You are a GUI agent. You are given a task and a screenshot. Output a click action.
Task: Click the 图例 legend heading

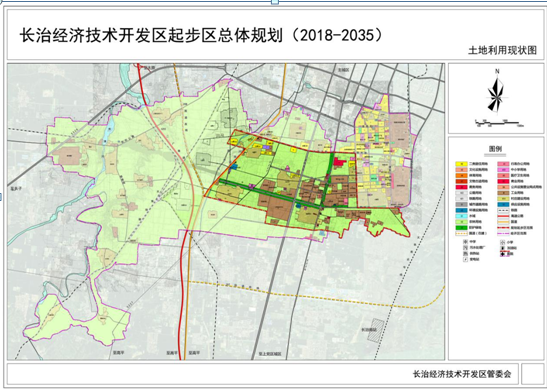tap(495, 149)
